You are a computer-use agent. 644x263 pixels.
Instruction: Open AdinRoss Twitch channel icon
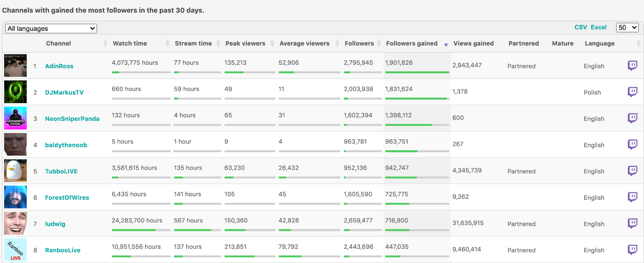tap(632, 65)
